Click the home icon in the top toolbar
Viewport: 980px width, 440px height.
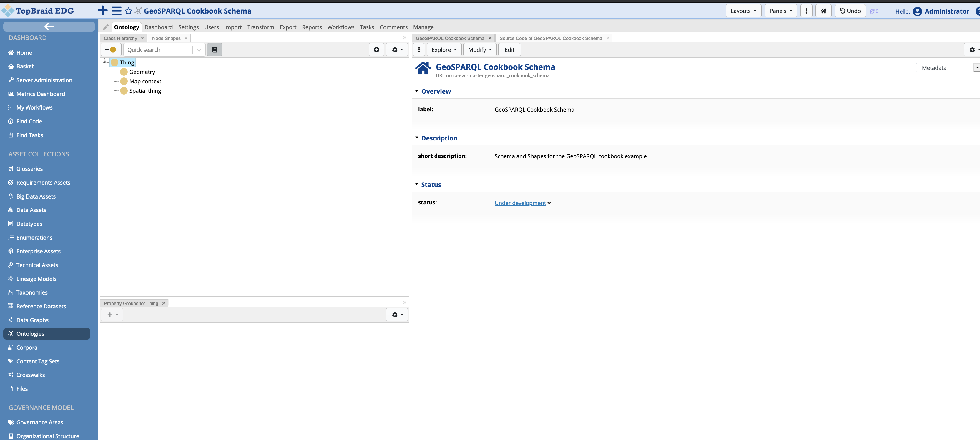pyautogui.click(x=823, y=11)
